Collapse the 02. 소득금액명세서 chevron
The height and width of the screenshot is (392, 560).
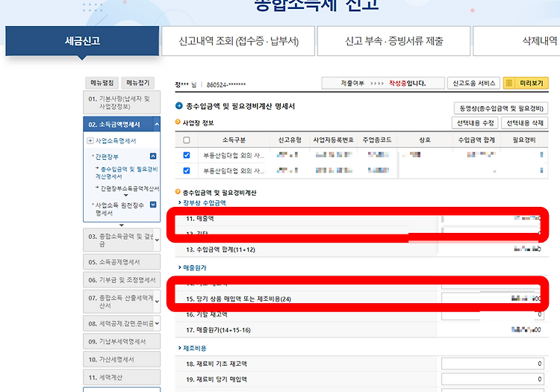(157, 124)
